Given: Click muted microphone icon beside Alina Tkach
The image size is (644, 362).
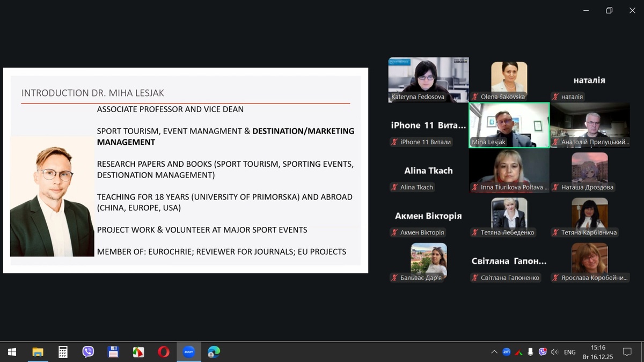Looking at the screenshot, I should 394,187.
